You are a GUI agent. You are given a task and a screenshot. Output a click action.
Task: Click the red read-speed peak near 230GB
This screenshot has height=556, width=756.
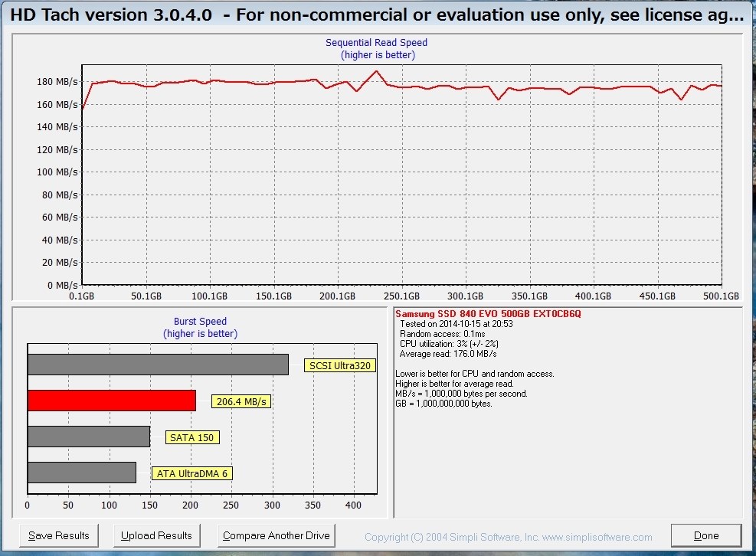(376, 71)
